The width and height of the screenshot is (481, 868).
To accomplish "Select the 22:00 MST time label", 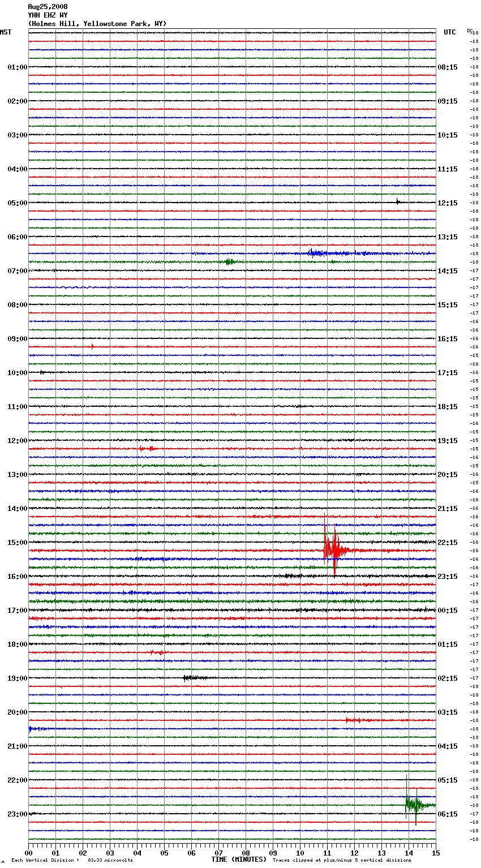I will [x=18, y=780].
